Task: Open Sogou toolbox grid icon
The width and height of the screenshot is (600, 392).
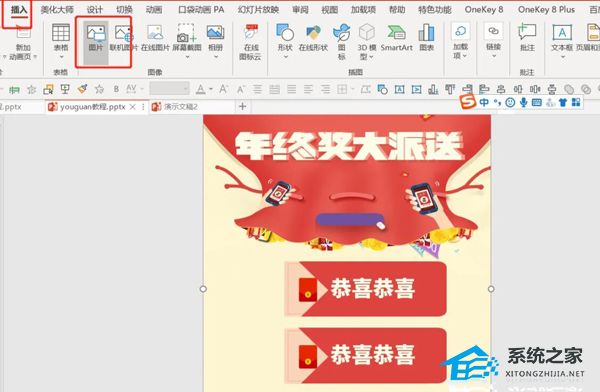Action: (x=576, y=102)
